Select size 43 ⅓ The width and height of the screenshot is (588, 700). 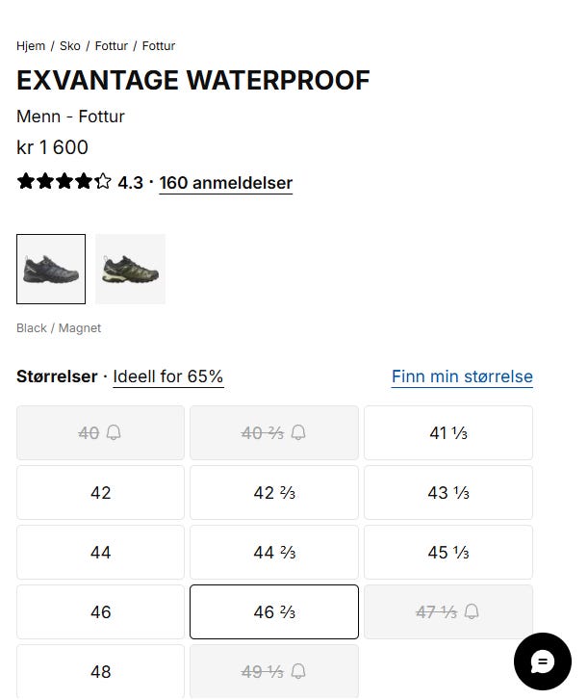tap(448, 493)
